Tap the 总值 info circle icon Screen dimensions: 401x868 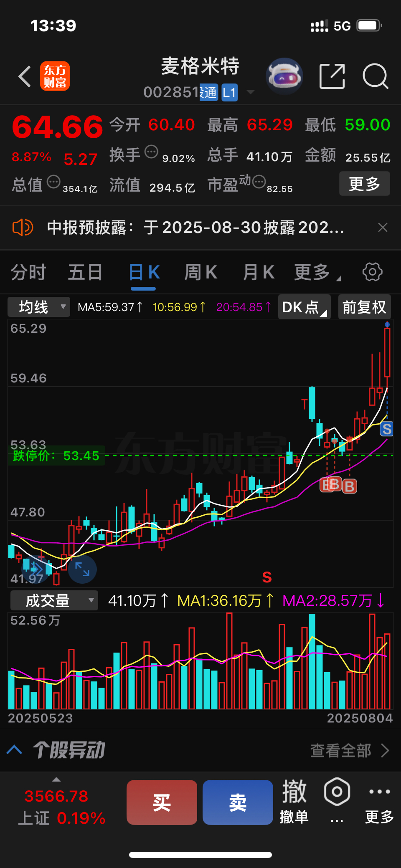[x=53, y=182]
